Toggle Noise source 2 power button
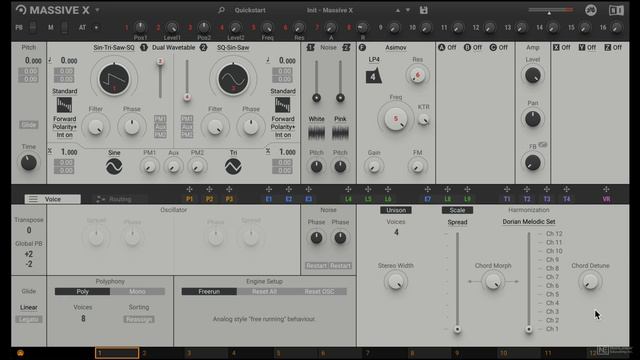The height and width of the screenshot is (360, 640). (x=346, y=47)
